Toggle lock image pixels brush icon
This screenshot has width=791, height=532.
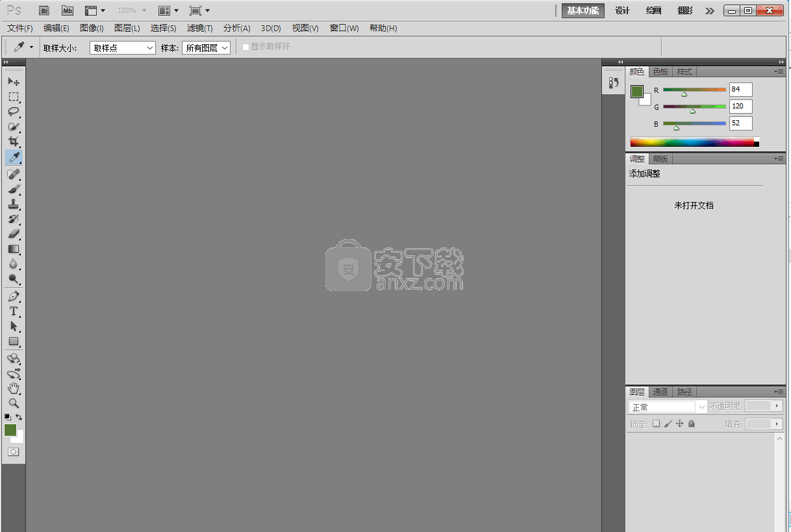pyautogui.click(x=668, y=424)
